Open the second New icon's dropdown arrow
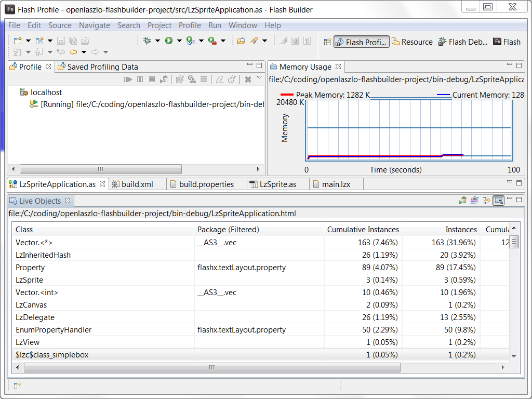 50,41
